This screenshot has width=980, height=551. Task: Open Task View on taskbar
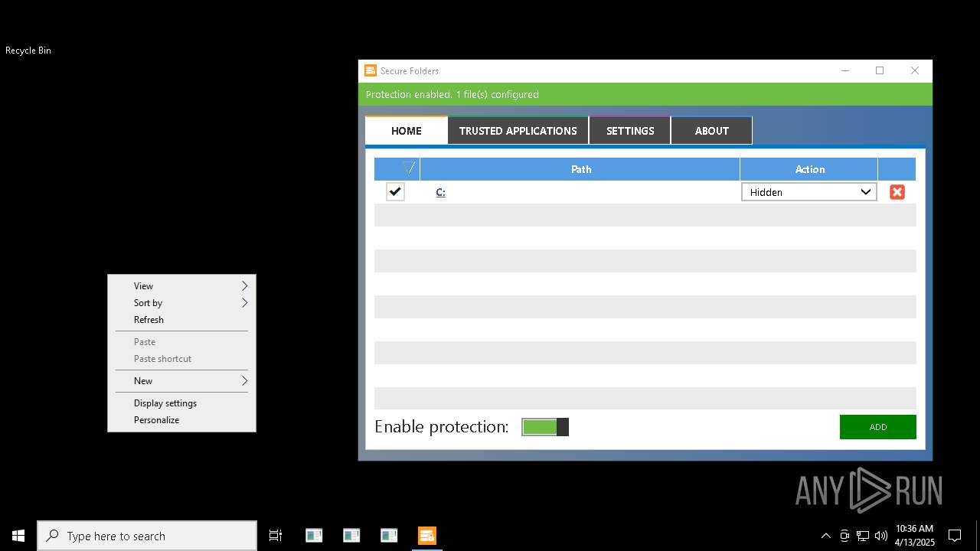pos(276,536)
